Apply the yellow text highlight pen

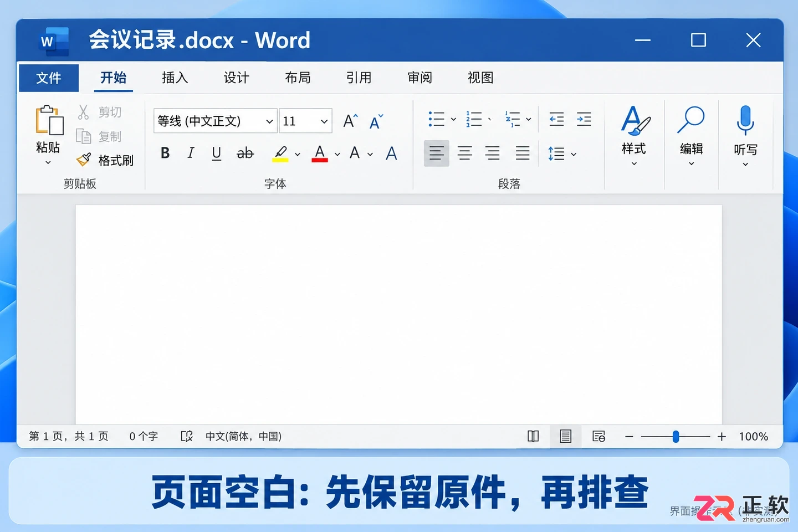coord(280,154)
